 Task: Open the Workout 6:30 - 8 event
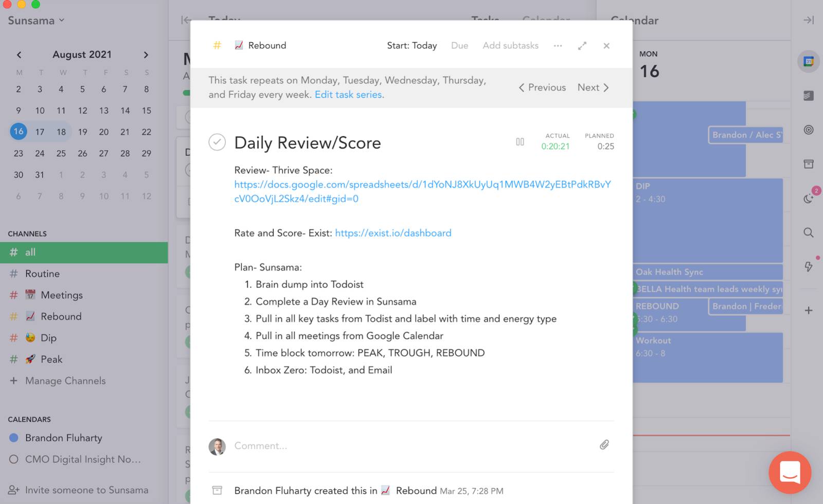[x=708, y=357]
